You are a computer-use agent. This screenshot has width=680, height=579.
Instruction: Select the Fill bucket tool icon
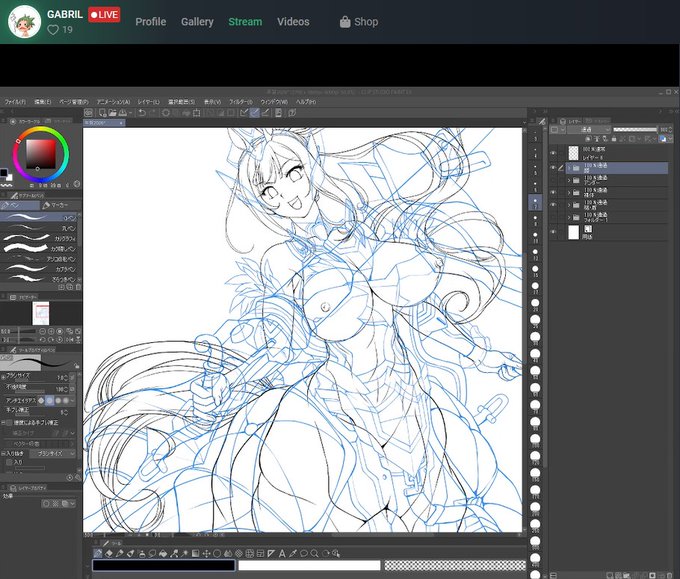(163, 553)
